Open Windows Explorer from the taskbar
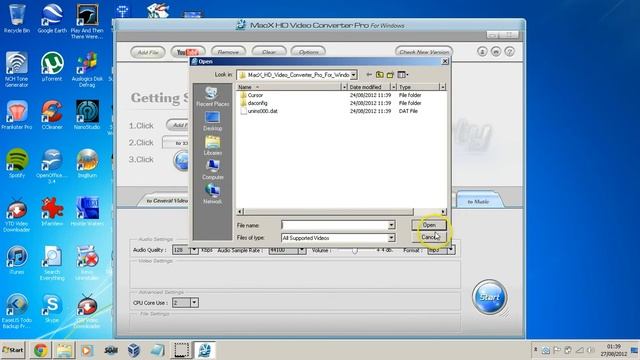640x360 pixels. coord(64,350)
